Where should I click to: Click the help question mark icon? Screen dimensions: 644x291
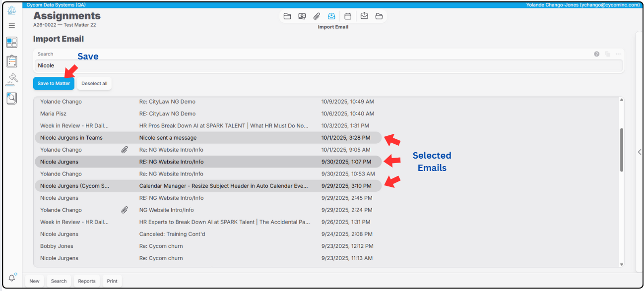coord(597,54)
